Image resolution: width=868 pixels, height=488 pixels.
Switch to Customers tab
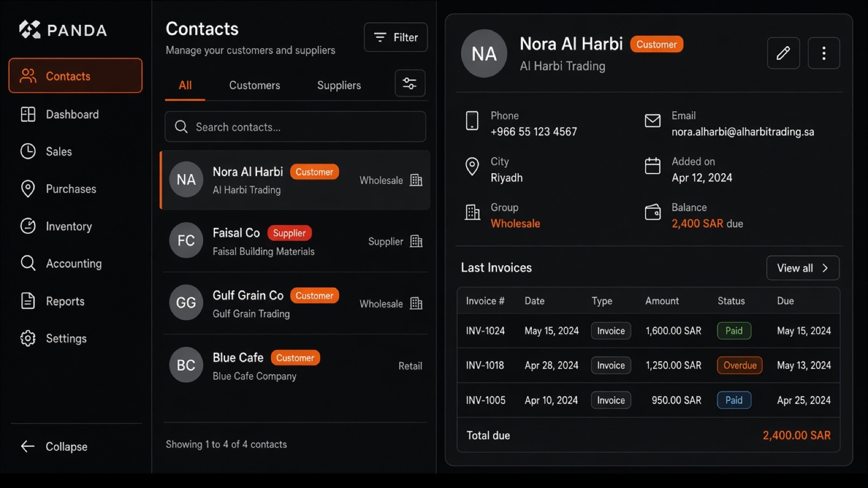(x=254, y=85)
